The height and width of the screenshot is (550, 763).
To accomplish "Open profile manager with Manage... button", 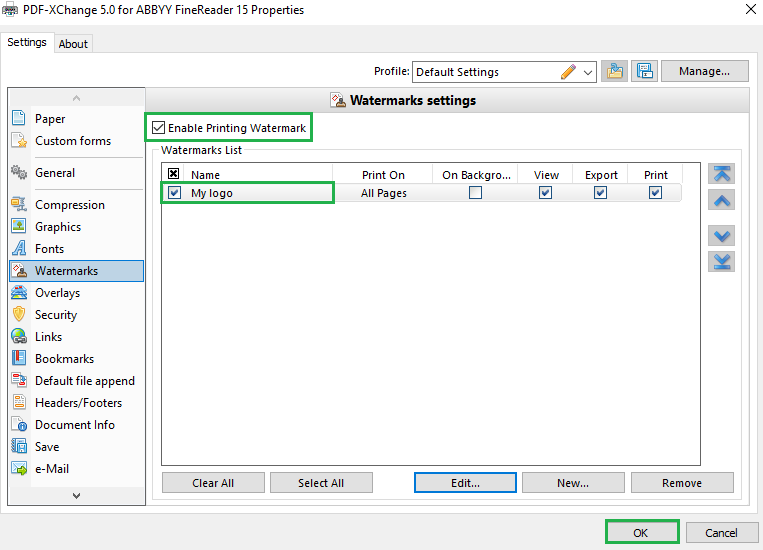I will pyautogui.click(x=705, y=71).
